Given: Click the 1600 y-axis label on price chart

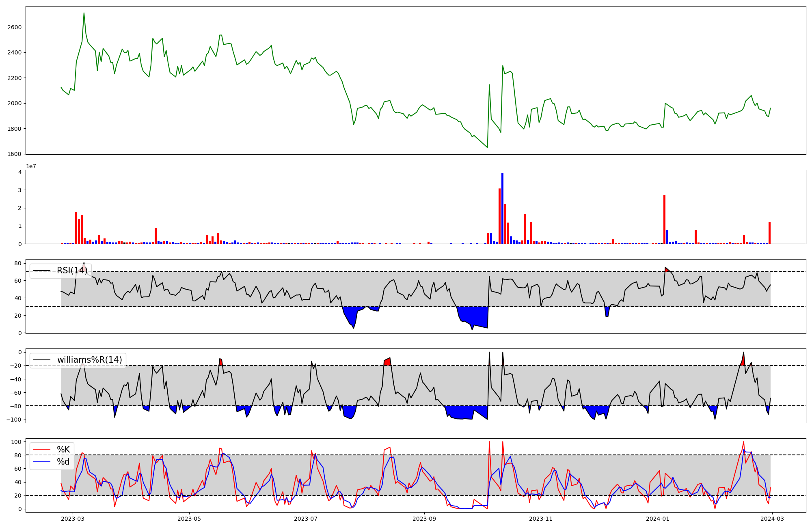Looking at the screenshot, I should click(x=14, y=154).
